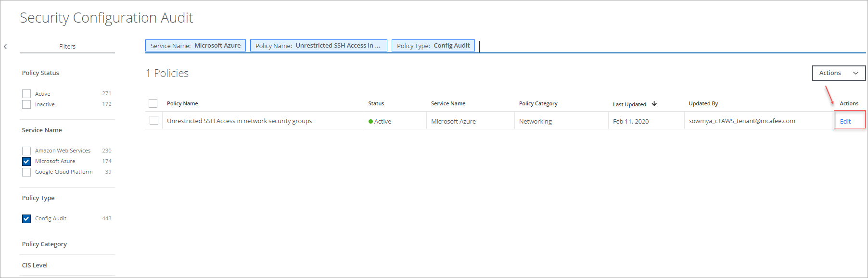
Task: Check the Active policy status filter
Action: click(26, 94)
